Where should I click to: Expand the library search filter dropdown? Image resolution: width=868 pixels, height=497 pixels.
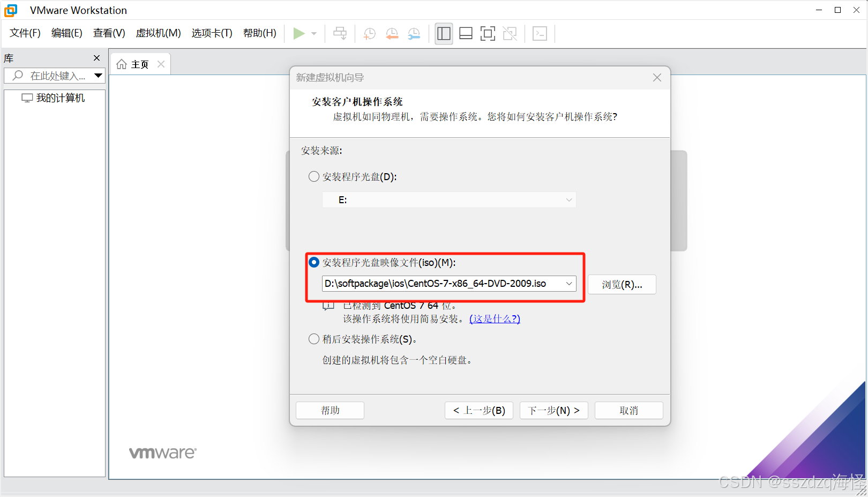click(98, 76)
